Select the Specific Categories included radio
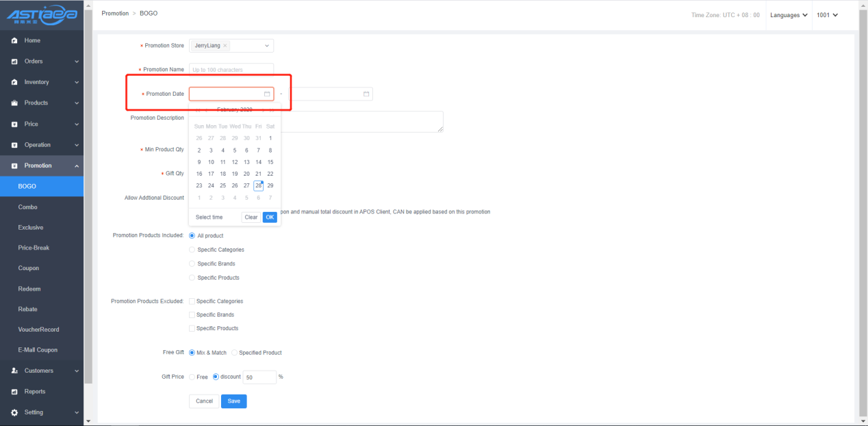868x426 pixels. pos(192,250)
